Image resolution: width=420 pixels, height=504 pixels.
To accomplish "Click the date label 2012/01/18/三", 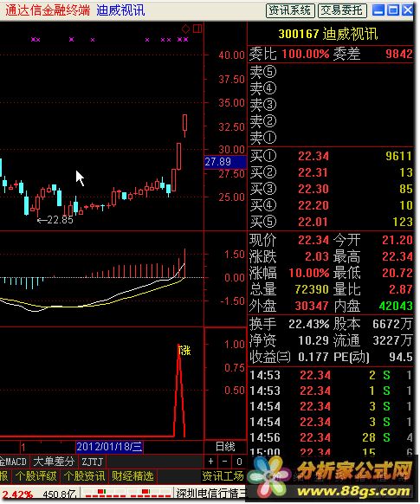I will 109,447.
